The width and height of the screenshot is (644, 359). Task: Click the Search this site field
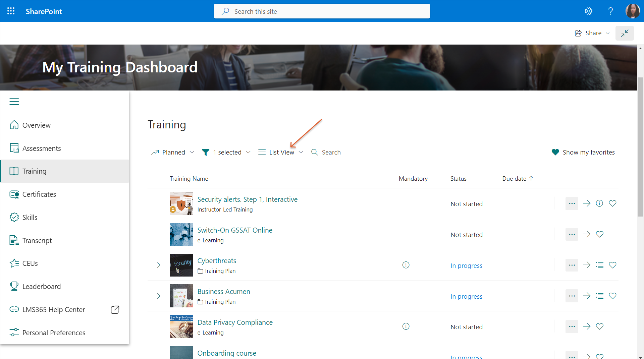322,11
